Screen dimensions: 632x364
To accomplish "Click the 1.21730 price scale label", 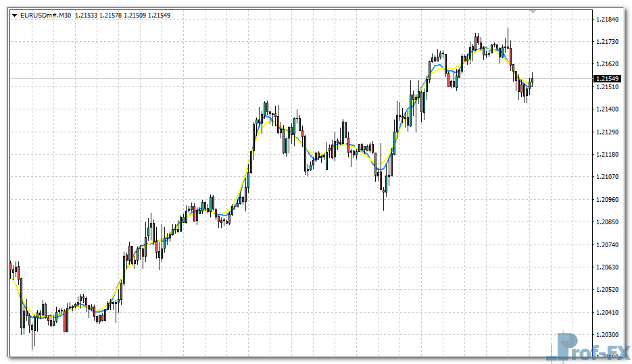I will point(608,42).
